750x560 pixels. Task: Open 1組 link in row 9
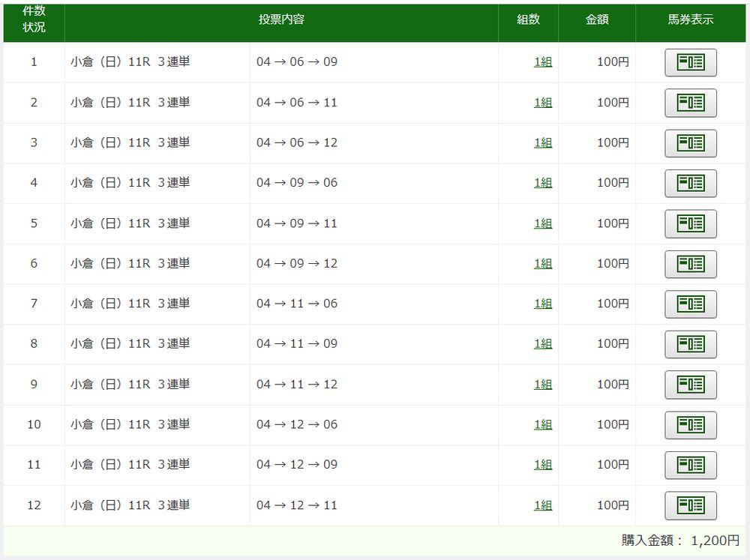543,385
